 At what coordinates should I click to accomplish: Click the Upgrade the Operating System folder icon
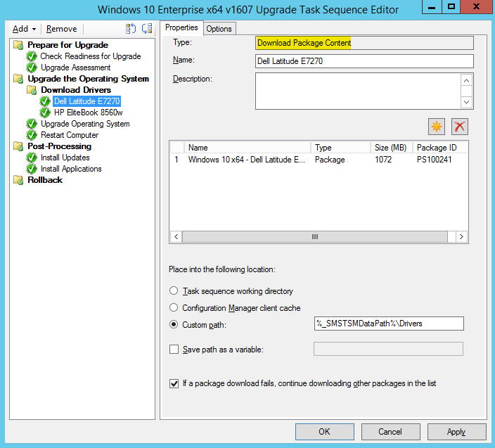click(18, 79)
